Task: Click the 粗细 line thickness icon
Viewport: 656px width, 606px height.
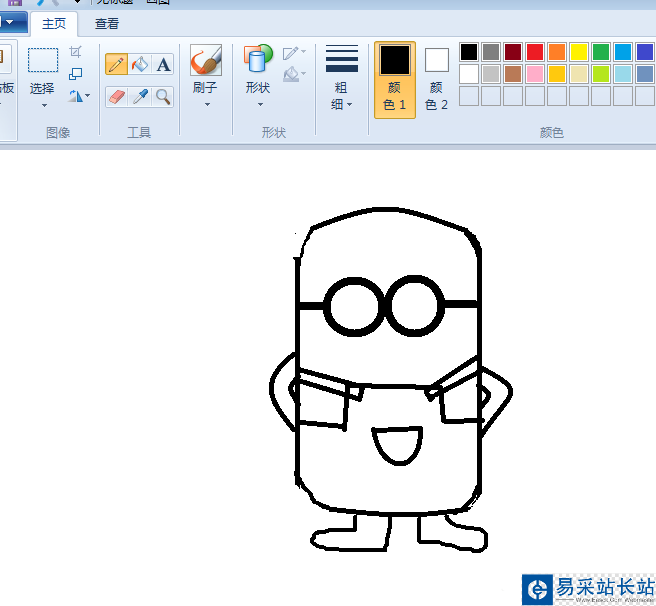Action: (x=342, y=59)
